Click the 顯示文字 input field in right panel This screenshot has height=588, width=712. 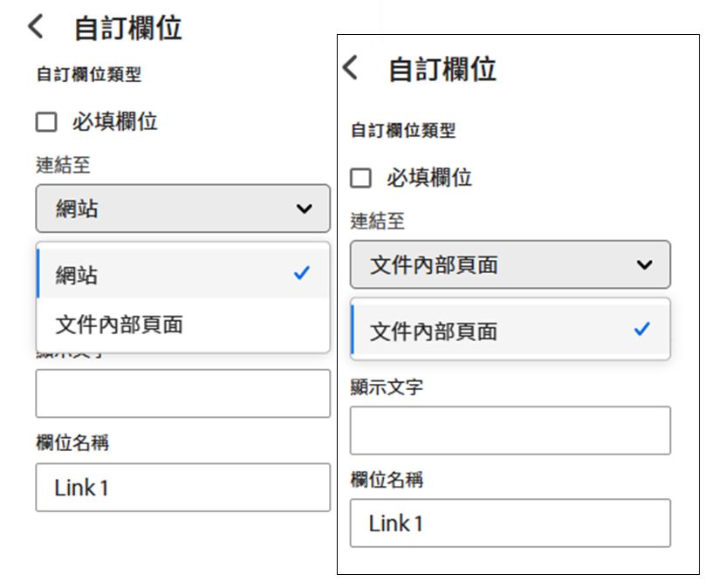point(510,430)
